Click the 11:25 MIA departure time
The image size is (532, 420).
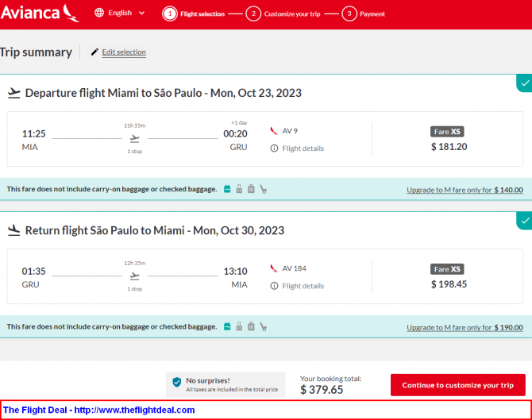pos(33,140)
